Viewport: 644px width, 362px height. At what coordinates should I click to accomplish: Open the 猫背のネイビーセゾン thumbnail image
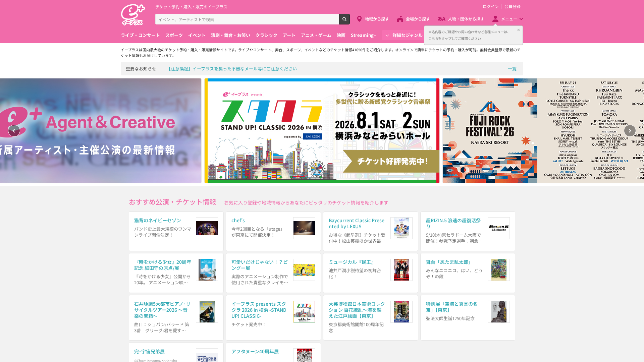207,228
